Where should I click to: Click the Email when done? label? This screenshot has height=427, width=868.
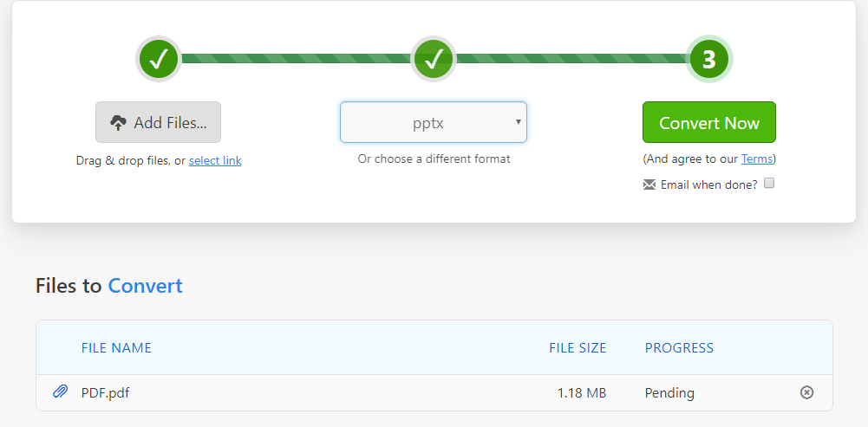point(708,184)
